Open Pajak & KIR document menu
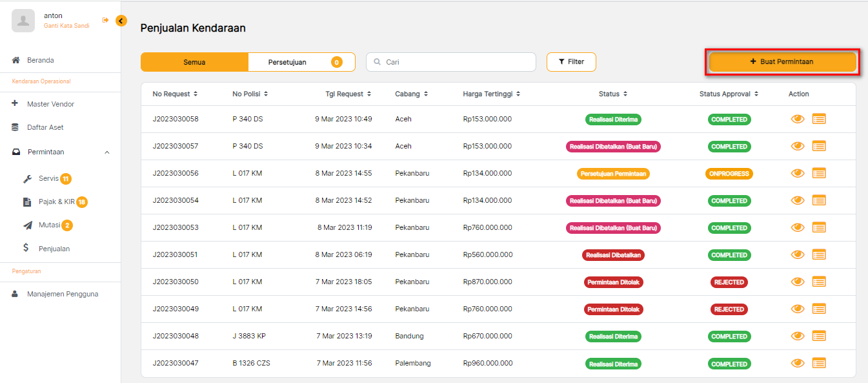This screenshot has height=383, width=868. (27, 202)
